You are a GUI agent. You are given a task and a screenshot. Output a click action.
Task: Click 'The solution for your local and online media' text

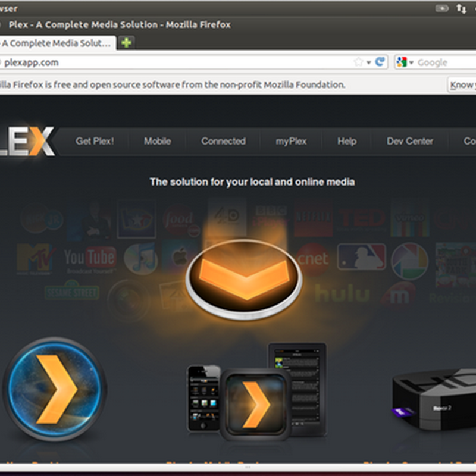pyautogui.click(x=252, y=182)
